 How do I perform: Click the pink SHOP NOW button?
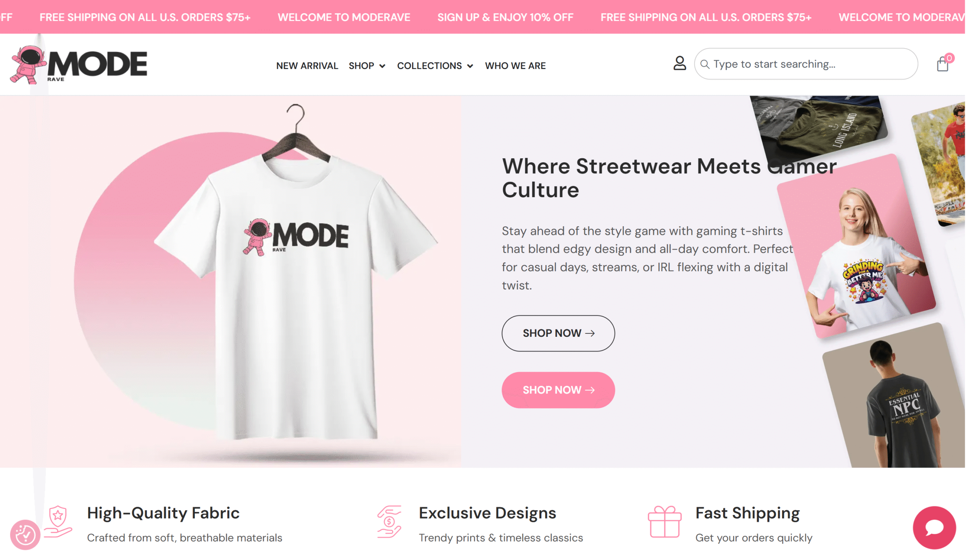[x=558, y=390]
